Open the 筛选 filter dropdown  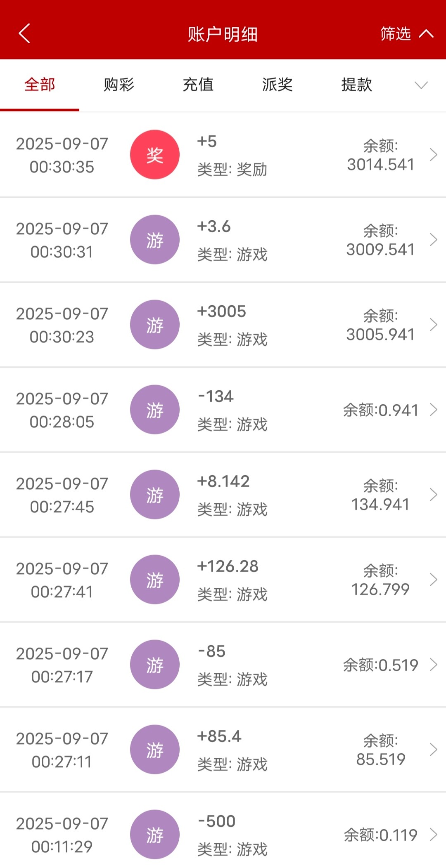(406, 34)
